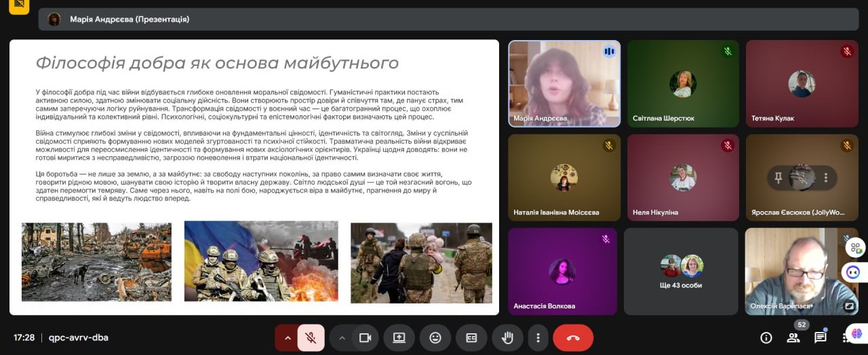Open the 'Ще 43 особи' participants tile
868x355 pixels.
click(681, 271)
